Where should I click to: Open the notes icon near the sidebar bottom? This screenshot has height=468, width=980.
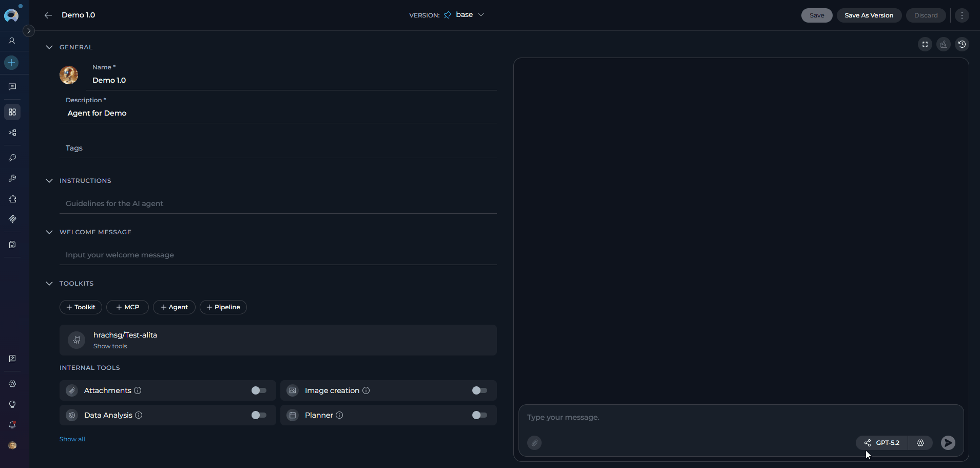tap(12, 359)
